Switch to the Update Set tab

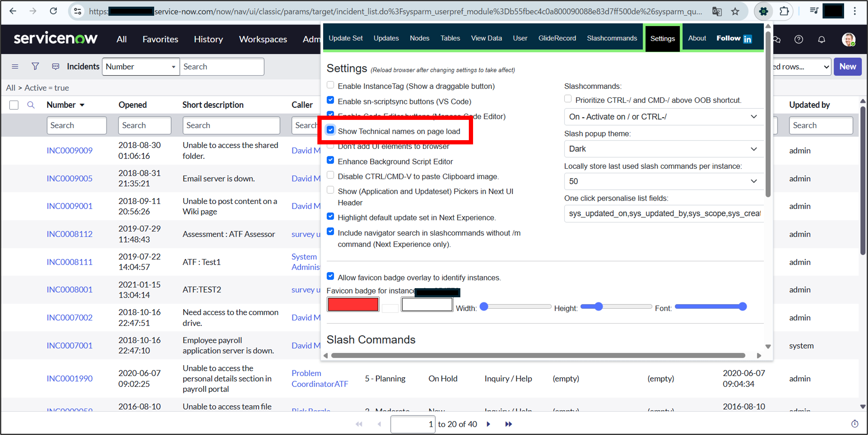tap(345, 38)
